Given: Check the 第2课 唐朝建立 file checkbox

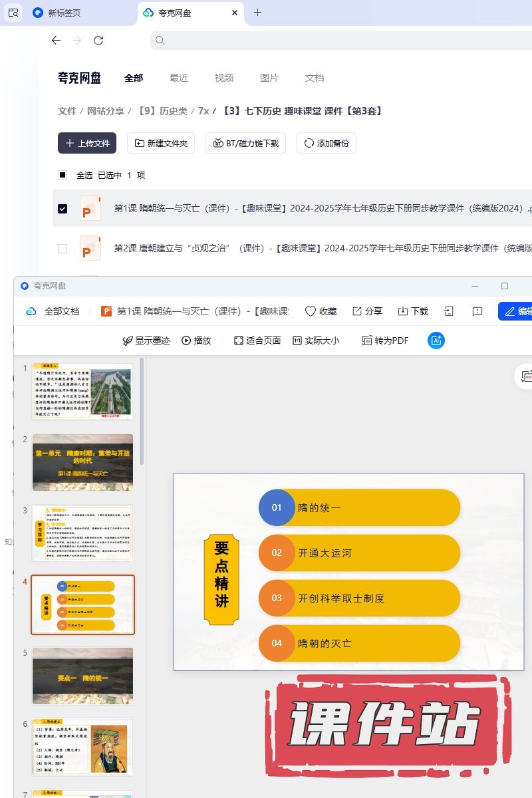Looking at the screenshot, I should [63, 249].
